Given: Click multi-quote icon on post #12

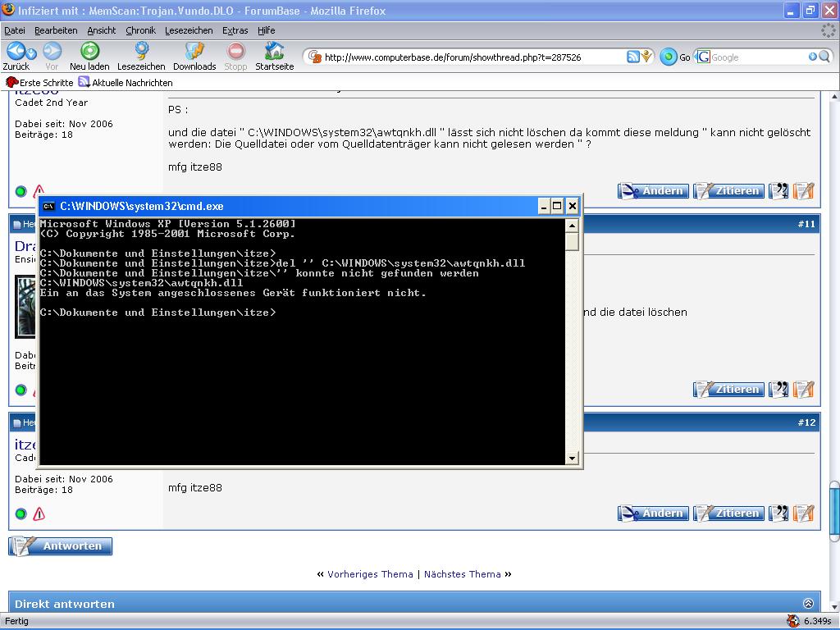Looking at the screenshot, I should click(778, 514).
